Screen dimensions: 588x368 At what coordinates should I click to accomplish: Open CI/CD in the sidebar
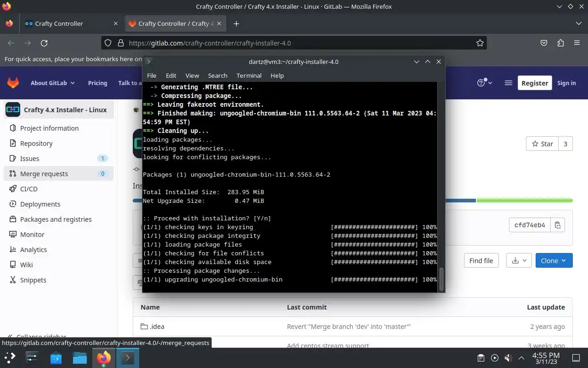tap(58, 189)
